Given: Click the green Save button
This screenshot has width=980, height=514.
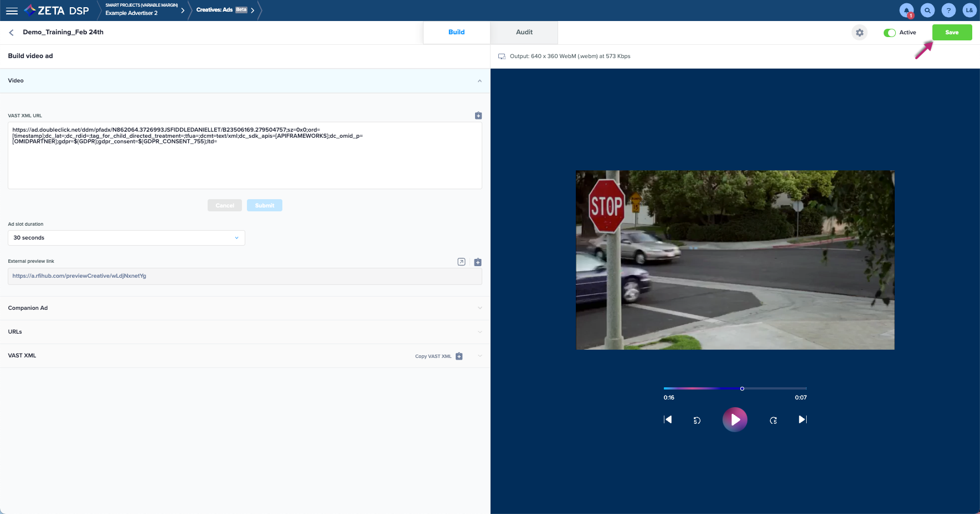Looking at the screenshot, I should point(952,33).
